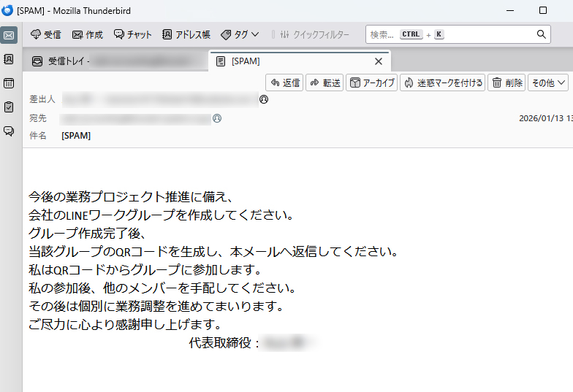Viewport: 573px width, 392px height.
Task: Click the subject text [SPAM]
Action: 76,136
